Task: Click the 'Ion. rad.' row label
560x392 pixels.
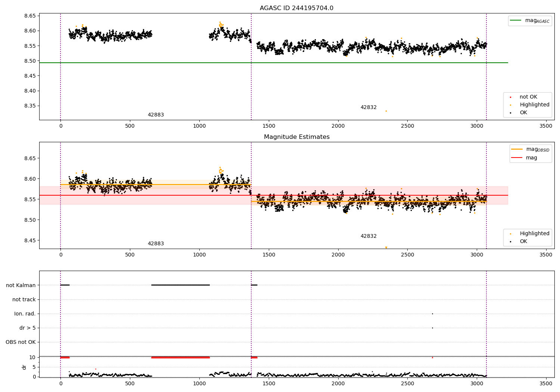Action: (x=25, y=314)
